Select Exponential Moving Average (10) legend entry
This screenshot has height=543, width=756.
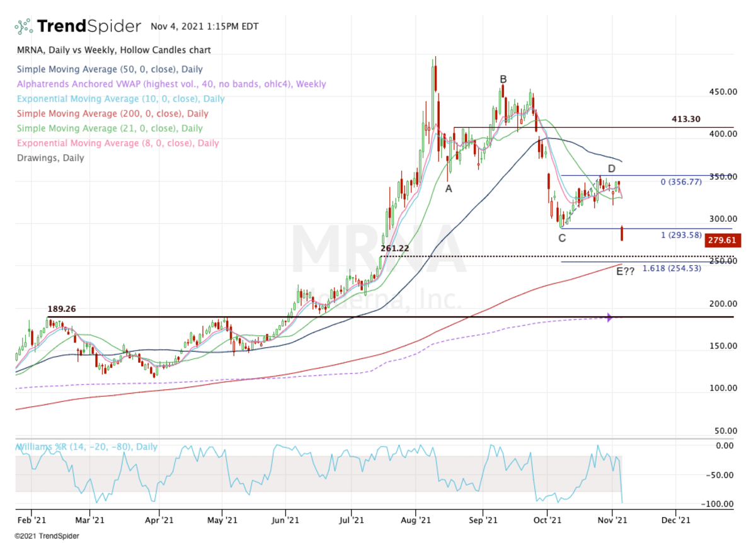[x=120, y=99]
